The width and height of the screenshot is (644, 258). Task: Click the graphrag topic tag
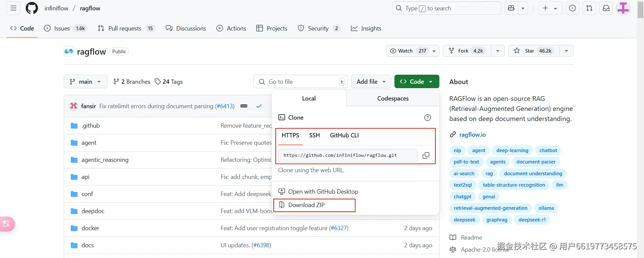point(497,220)
